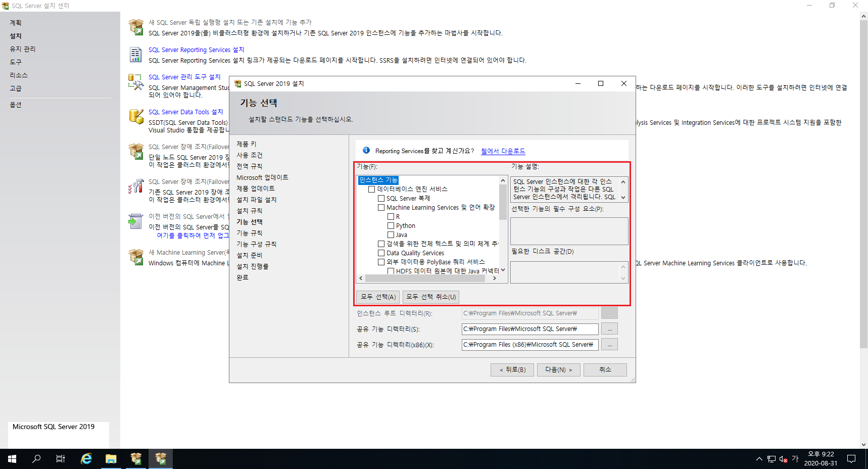
Task: Switch to the first SQL Server setup taskbar icon
Action: tap(136, 459)
